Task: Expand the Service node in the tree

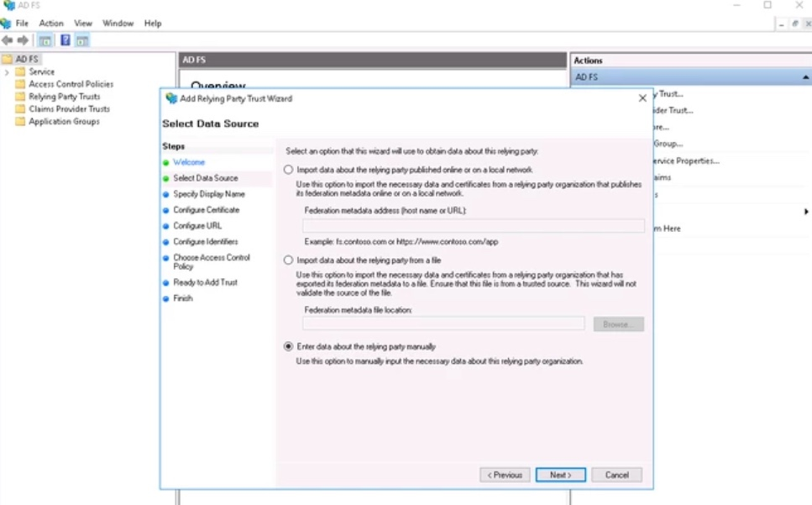Action: [7, 72]
